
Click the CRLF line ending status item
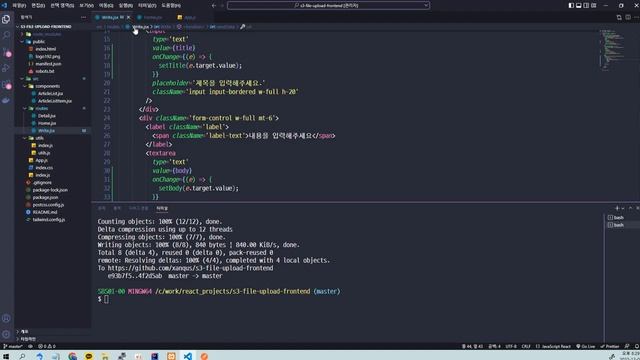(x=526, y=346)
